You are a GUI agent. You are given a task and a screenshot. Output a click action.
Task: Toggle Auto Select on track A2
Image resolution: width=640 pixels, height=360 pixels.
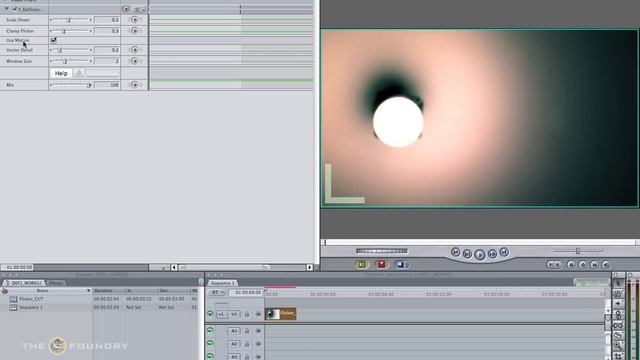pos(258,344)
